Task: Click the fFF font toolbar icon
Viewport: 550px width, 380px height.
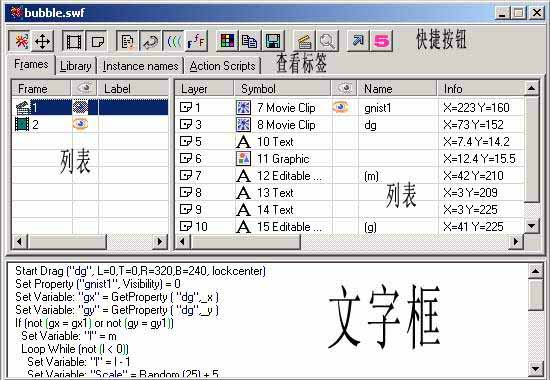Action: [x=196, y=41]
